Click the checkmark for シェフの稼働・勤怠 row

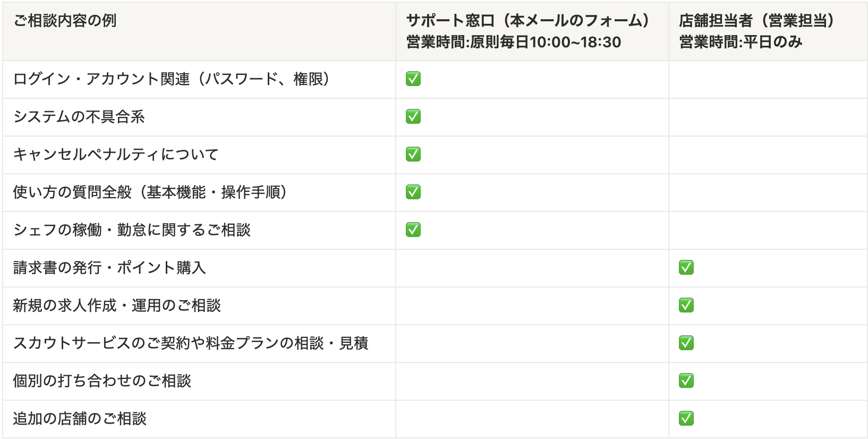pyautogui.click(x=413, y=230)
